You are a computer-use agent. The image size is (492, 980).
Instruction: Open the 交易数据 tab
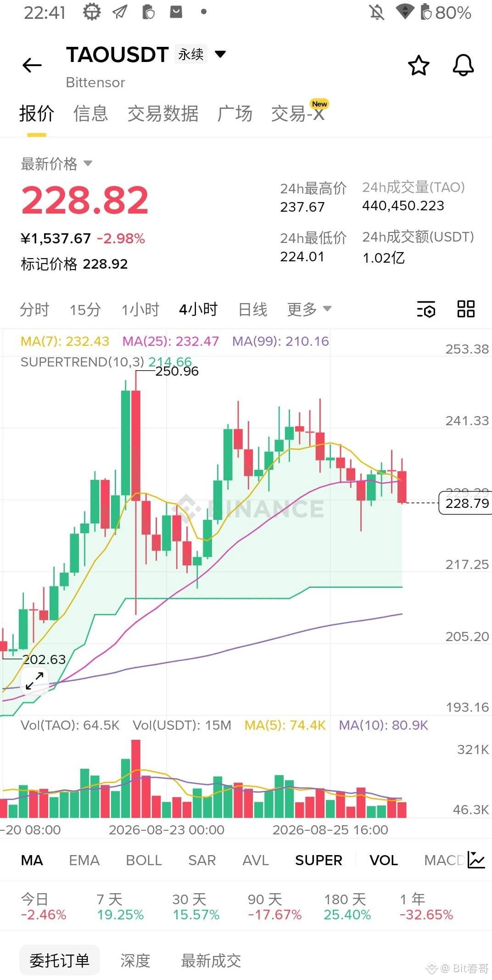163,113
